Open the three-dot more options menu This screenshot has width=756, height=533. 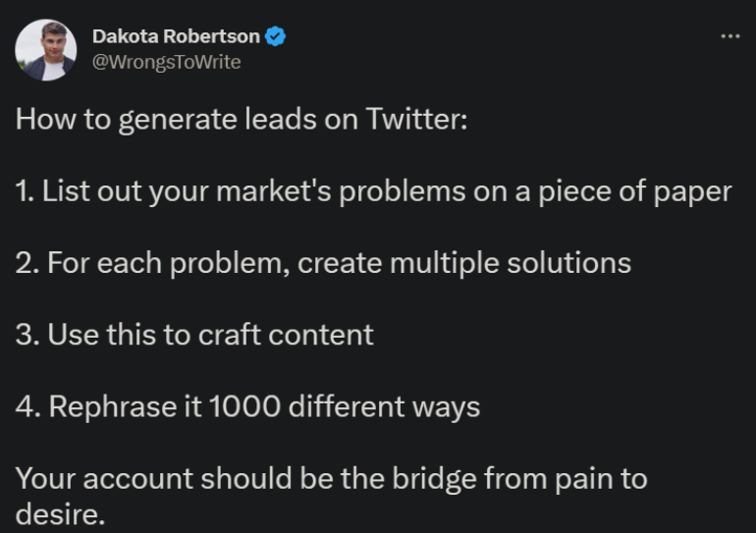point(729,36)
